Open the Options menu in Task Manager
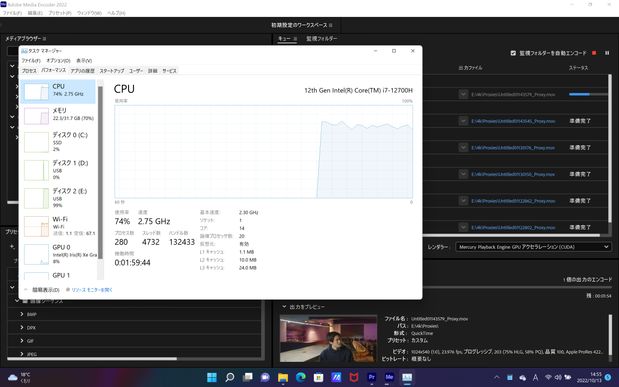619x387 pixels. point(58,60)
